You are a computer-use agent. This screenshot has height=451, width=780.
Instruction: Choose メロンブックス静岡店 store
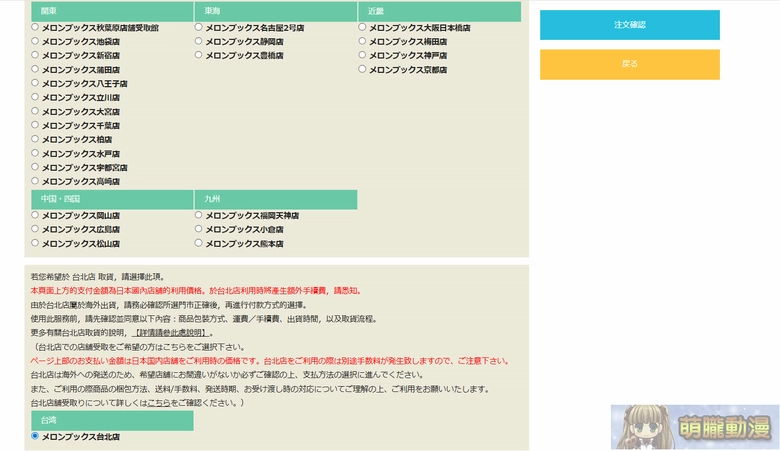point(198,41)
